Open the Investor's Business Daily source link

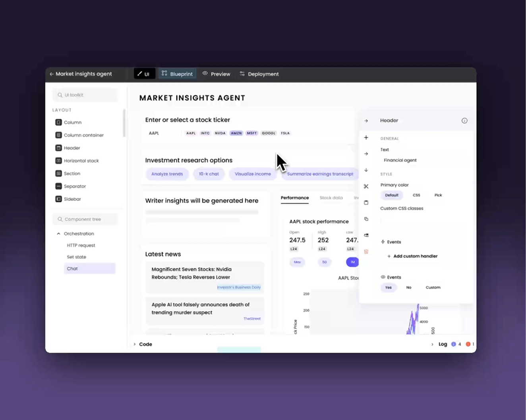point(239,287)
